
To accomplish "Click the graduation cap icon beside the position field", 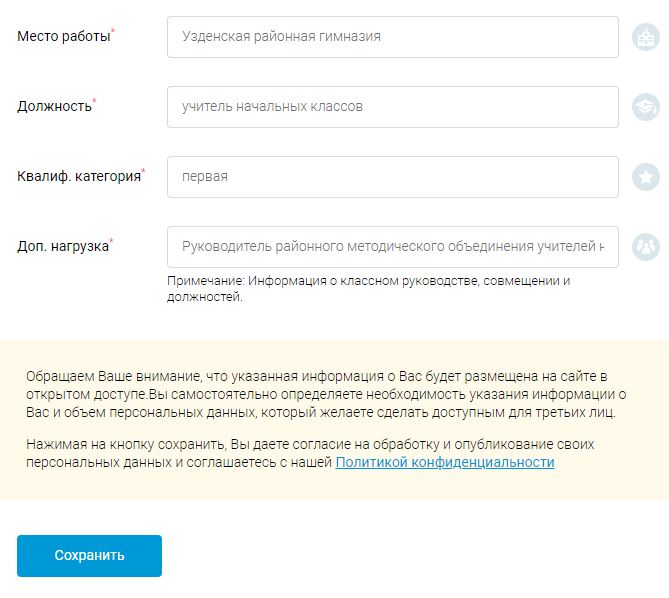I will 645,106.
